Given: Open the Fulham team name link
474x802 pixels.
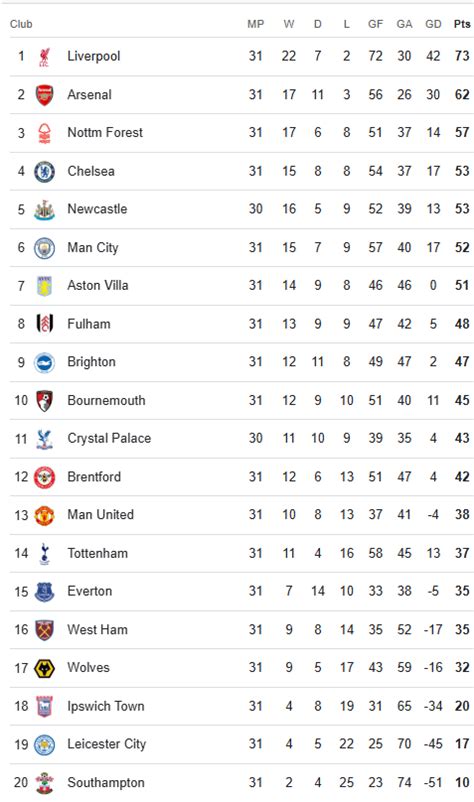Looking at the screenshot, I should tap(89, 324).
